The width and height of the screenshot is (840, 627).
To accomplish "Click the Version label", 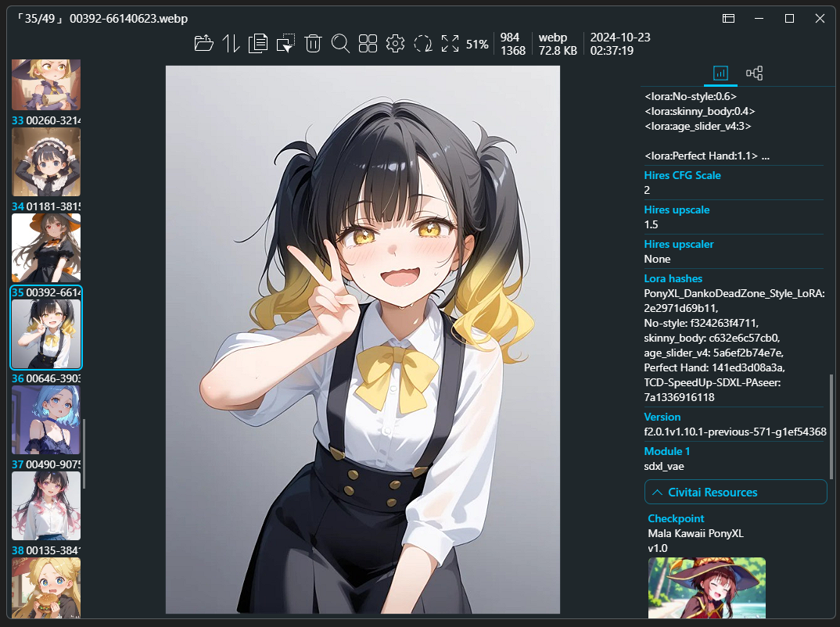I will 662,417.
